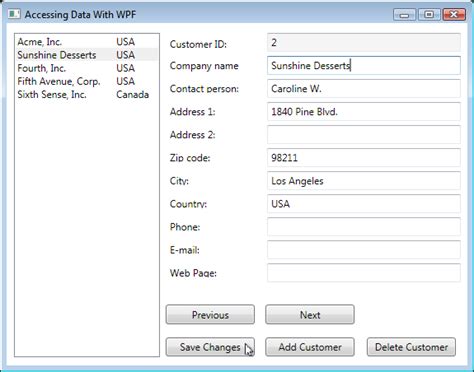The image size is (474, 372).
Task: Click the empty E-mail field
Action: pos(364,250)
